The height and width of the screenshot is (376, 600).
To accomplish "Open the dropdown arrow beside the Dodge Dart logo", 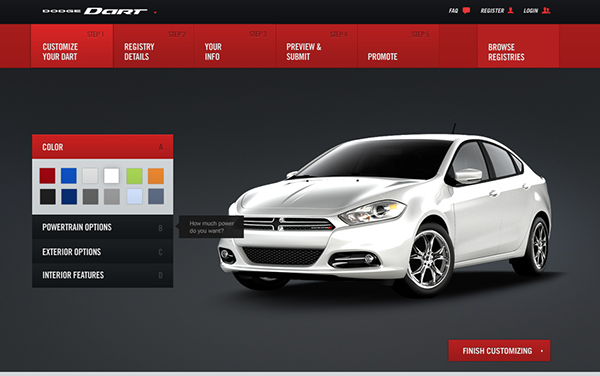I will pyautogui.click(x=155, y=12).
